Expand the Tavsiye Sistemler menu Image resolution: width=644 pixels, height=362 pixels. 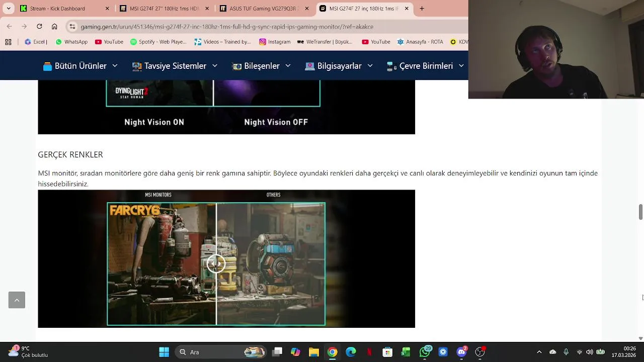pos(175,66)
